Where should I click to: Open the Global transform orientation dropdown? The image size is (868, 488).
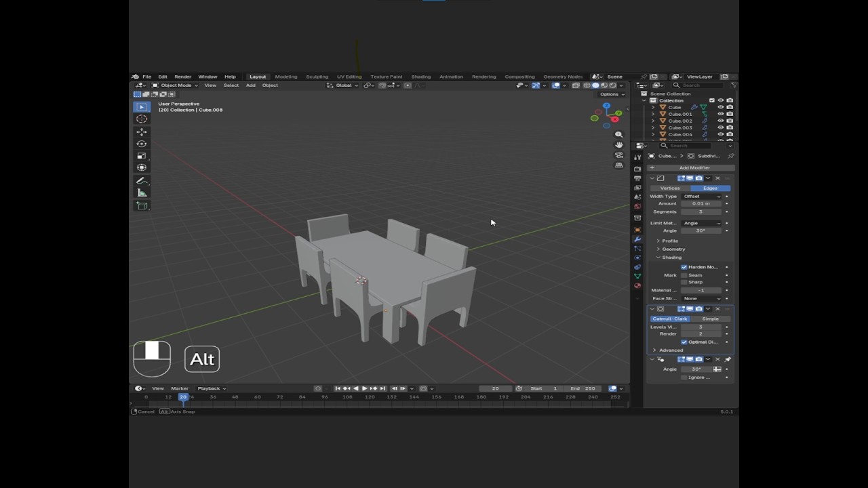[342, 85]
